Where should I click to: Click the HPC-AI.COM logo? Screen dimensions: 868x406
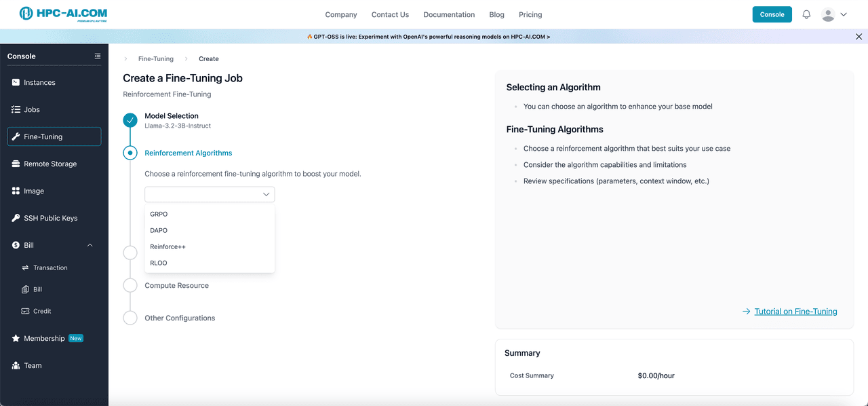click(63, 14)
